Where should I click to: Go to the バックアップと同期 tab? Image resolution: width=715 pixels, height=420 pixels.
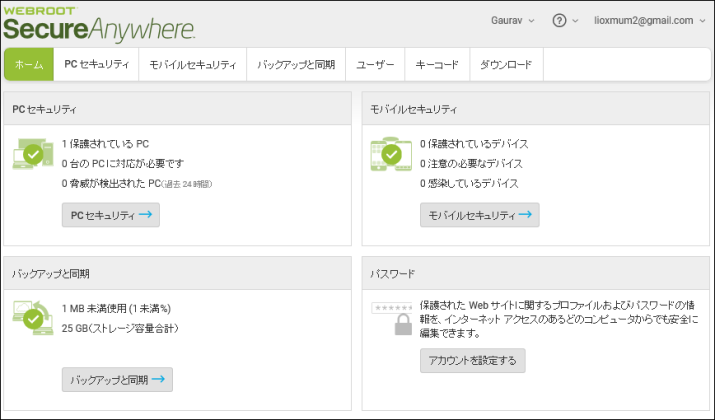(296, 64)
